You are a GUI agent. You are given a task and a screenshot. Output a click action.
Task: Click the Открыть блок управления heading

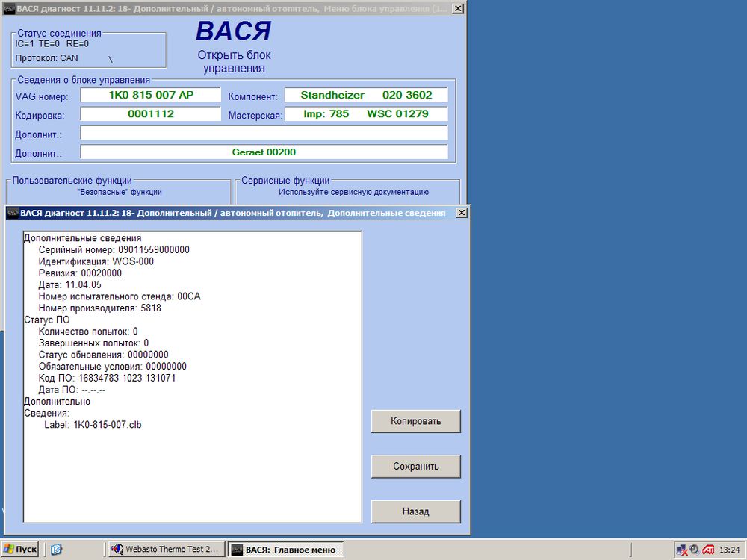tap(234, 61)
